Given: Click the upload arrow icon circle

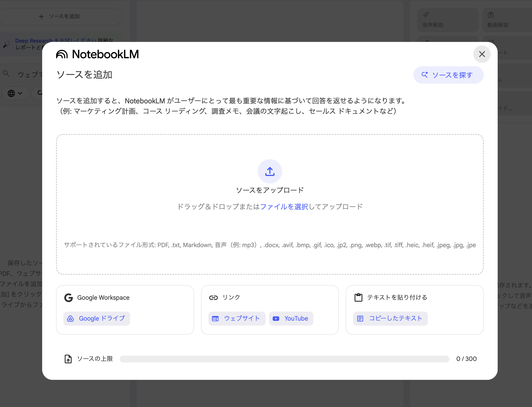Looking at the screenshot, I should click(269, 171).
